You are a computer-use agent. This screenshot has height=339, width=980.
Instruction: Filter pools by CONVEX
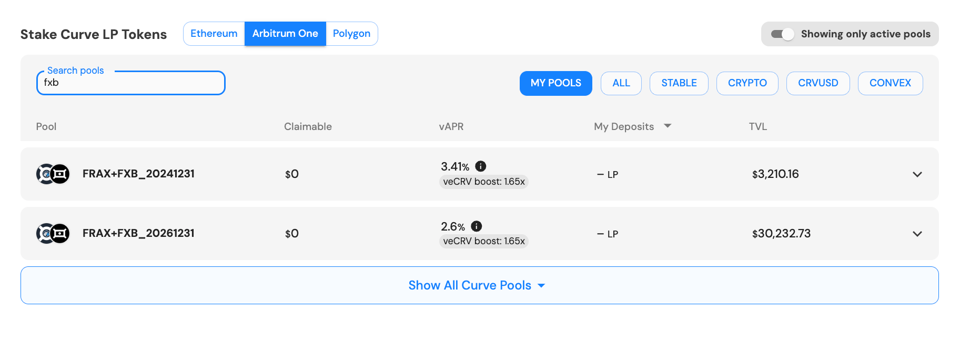[890, 83]
